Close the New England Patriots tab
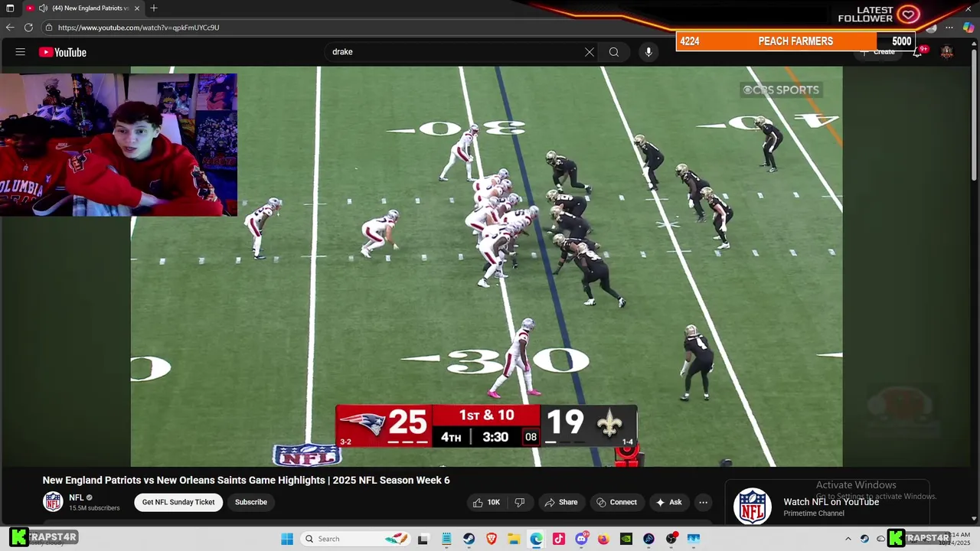 137,8
